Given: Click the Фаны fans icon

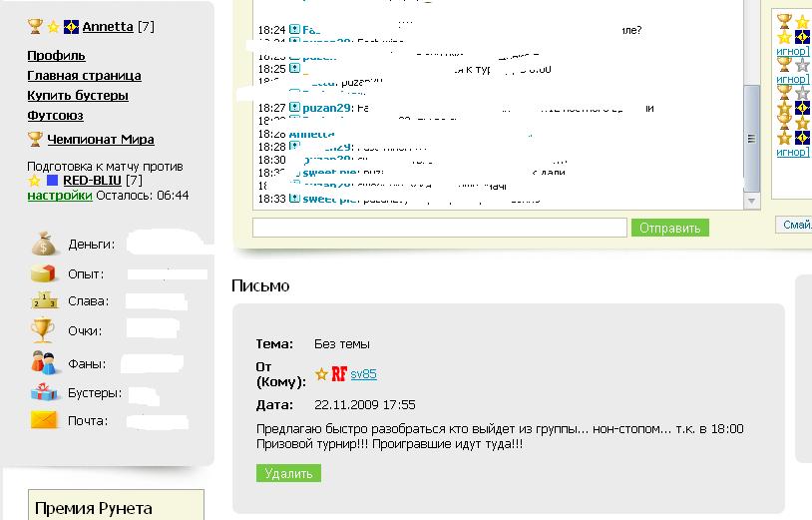Looking at the screenshot, I should click(x=44, y=361).
